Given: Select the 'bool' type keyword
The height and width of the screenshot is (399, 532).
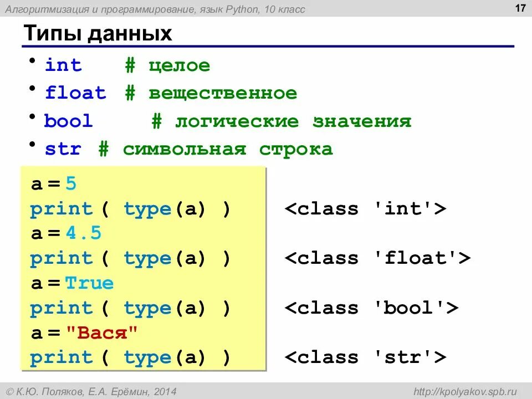Looking at the screenshot, I should 68,120.
